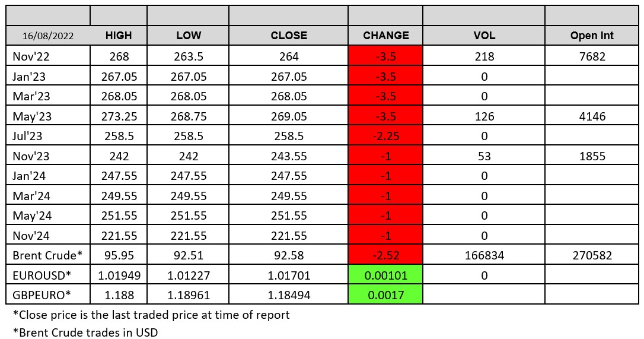
Task: Select the Jul'23 change cell -2.25
Action: 385,136
